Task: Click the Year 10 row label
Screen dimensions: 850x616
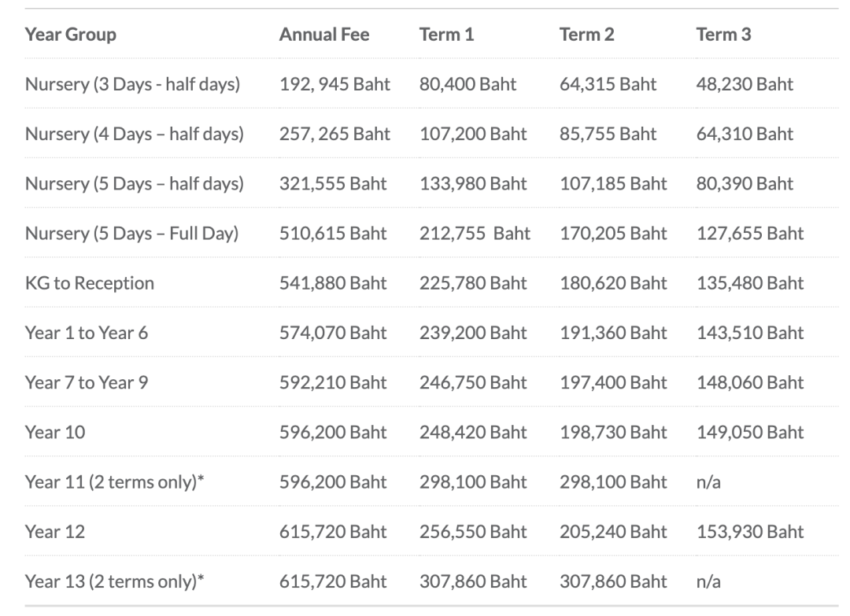Action: (55, 432)
